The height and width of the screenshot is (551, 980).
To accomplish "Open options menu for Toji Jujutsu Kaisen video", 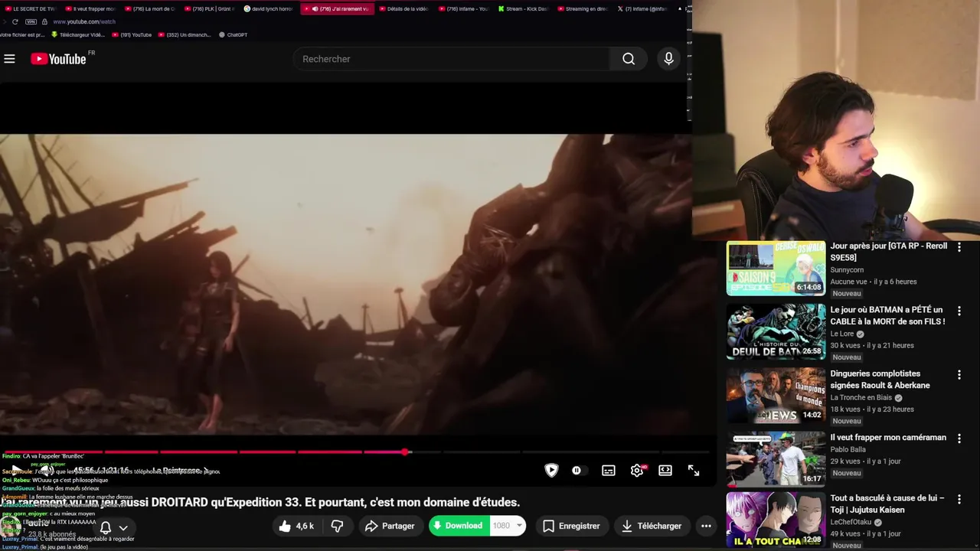I will (959, 499).
